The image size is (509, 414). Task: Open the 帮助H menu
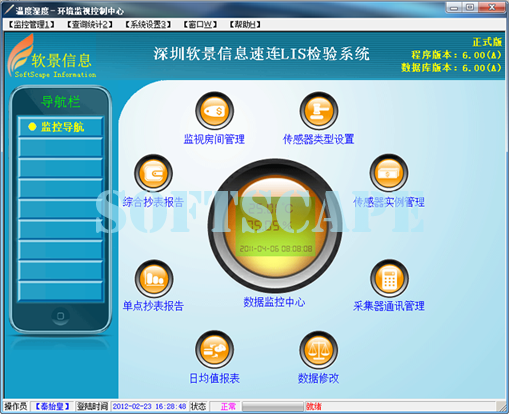[x=245, y=24]
